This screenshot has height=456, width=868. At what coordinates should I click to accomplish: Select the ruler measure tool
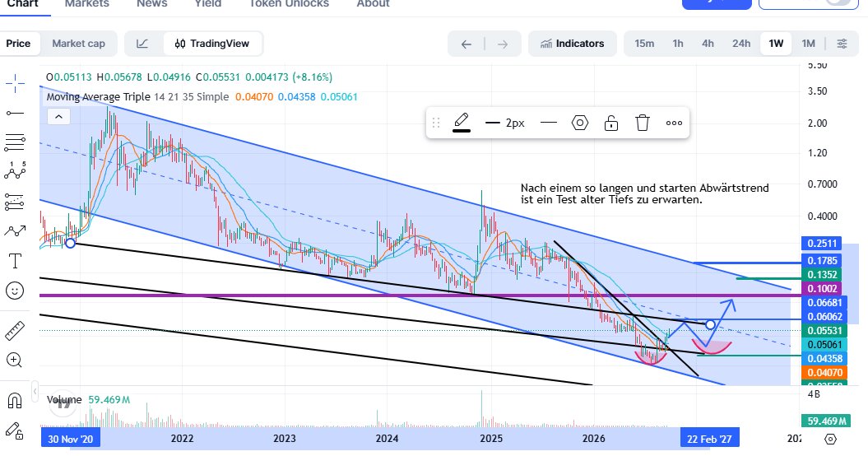coord(15,331)
